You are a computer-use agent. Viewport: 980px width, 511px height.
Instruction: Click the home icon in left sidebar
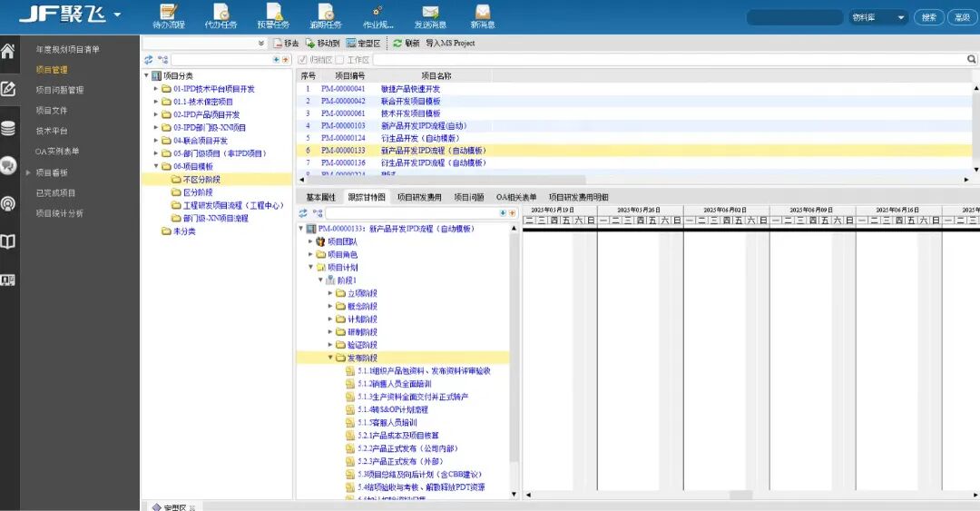[8, 51]
